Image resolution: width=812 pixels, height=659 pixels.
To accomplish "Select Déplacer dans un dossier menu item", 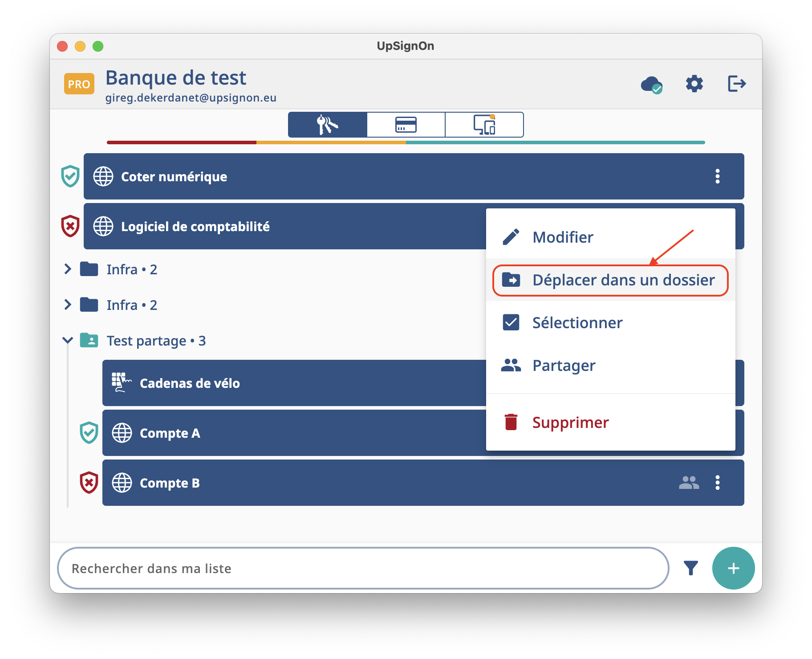I will tap(610, 280).
